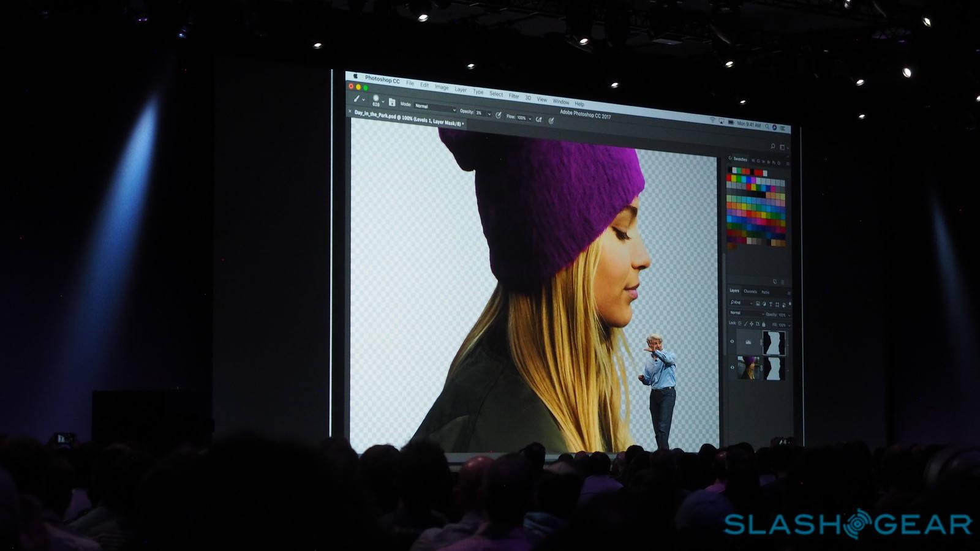Image resolution: width=980 pixels, height=551 pixels.
Task: Click the clock showing Mon 9:41 AM
Action: pyautogui.click(x=749, y=124)
